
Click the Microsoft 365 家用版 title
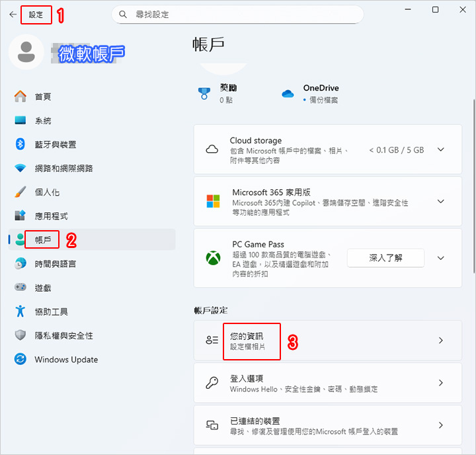click(272, 192)
